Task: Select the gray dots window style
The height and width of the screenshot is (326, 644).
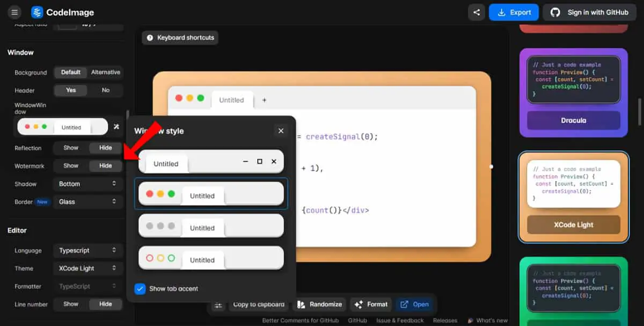Action: (x=211, y=226)
